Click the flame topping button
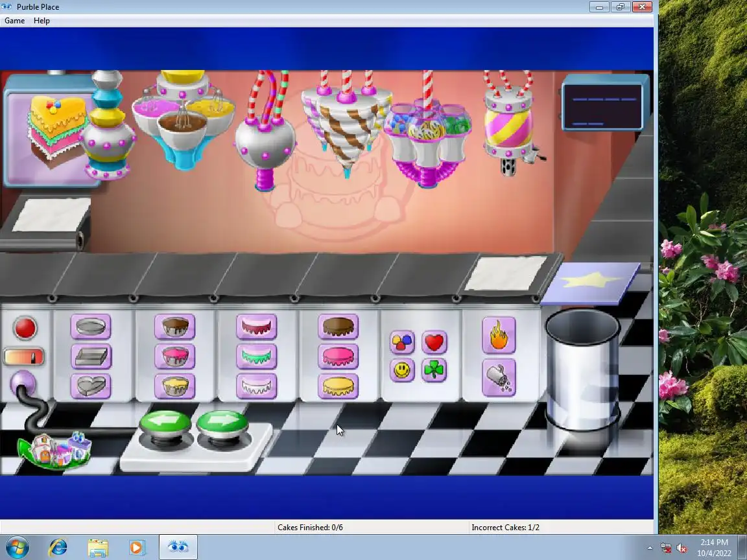747x560 pixels. [499, 335]
